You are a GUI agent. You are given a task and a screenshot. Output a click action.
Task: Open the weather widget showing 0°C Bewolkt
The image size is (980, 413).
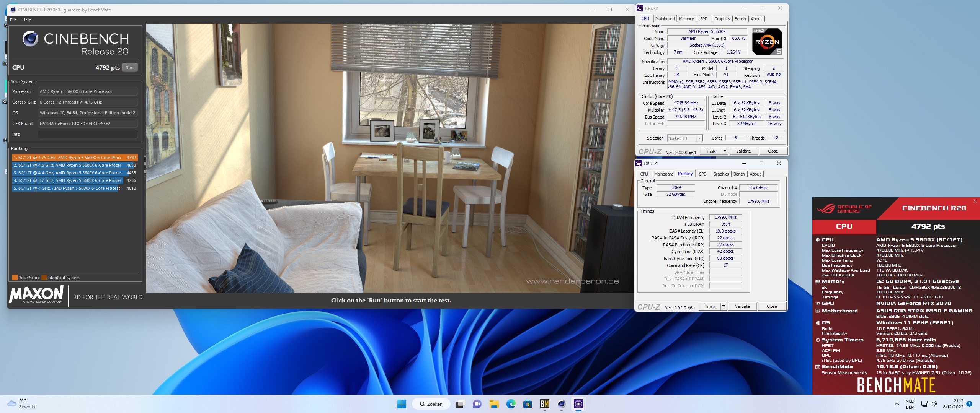[22, 404]
